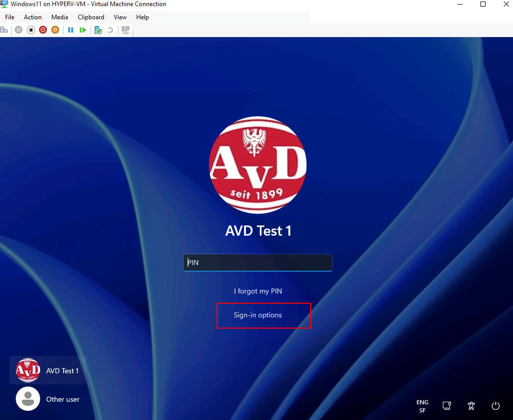The width and height of the screenshot is (513, 420).
Task: Turn off the VM with the stop icon
Action: 31,30
